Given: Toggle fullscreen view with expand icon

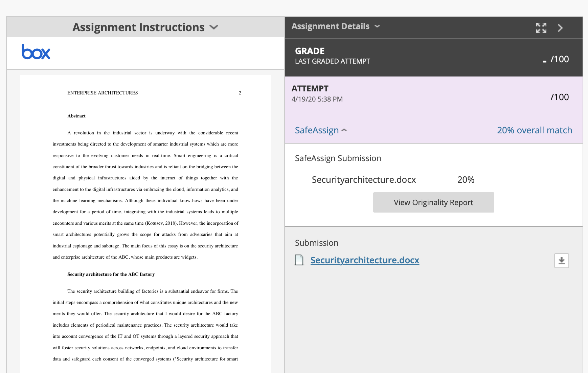Looking at the screenshot, I should [541, 28].
